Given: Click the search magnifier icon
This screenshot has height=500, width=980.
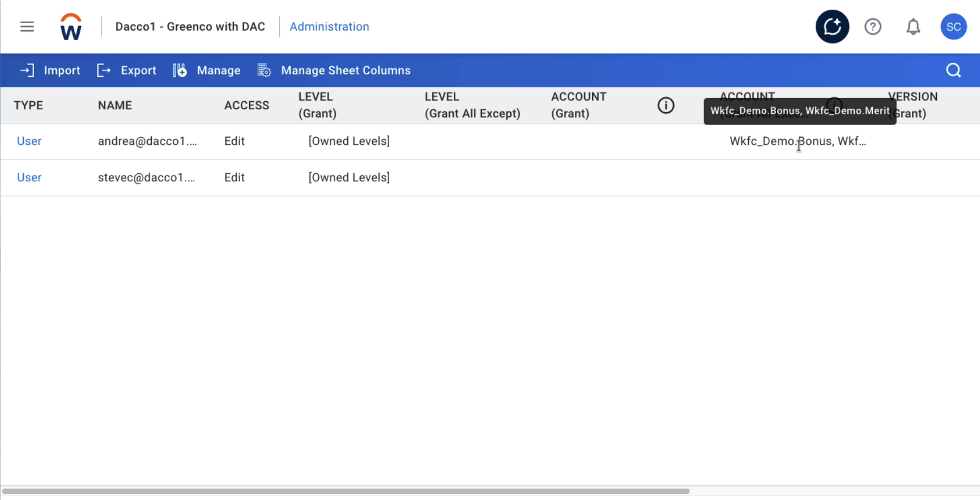Looking at the screenshot, I should (x=953, y=70).
